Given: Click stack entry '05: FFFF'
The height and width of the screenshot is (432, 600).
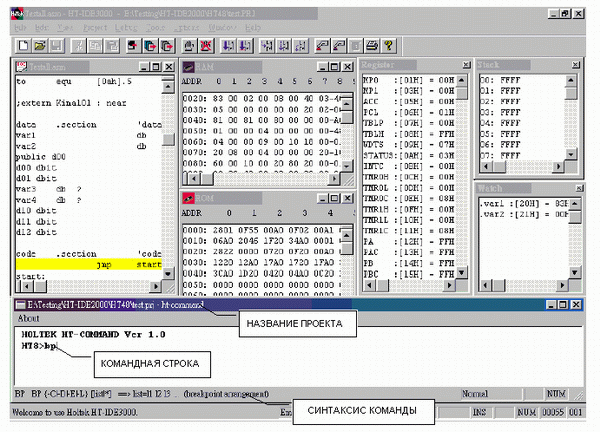Looking at the screenshot, I should 500,134.
